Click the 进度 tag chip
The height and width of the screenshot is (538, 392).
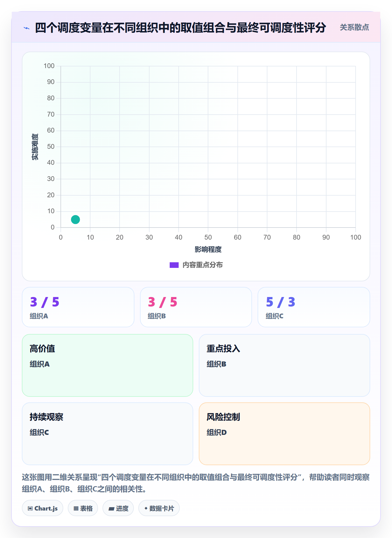click(x=118, y=508)
